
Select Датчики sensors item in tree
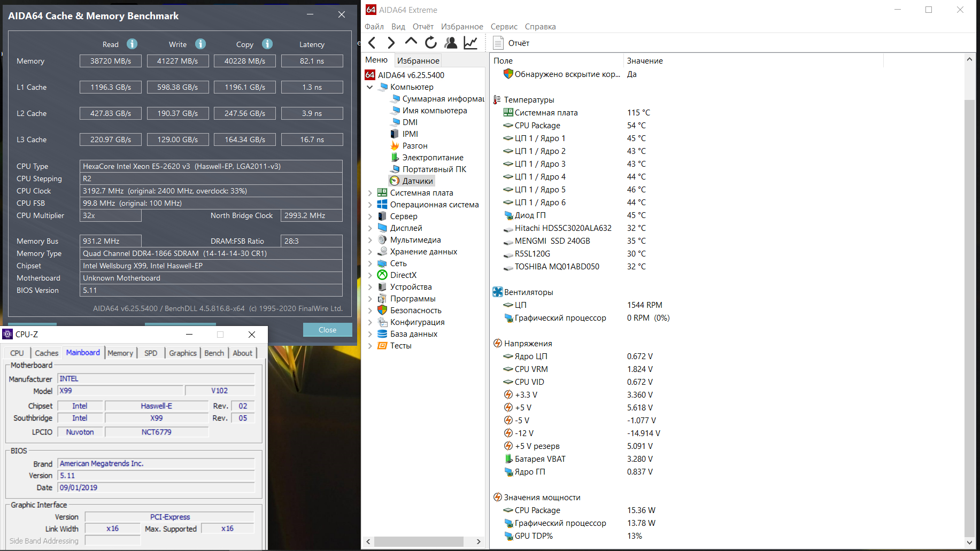pos(412,181)
